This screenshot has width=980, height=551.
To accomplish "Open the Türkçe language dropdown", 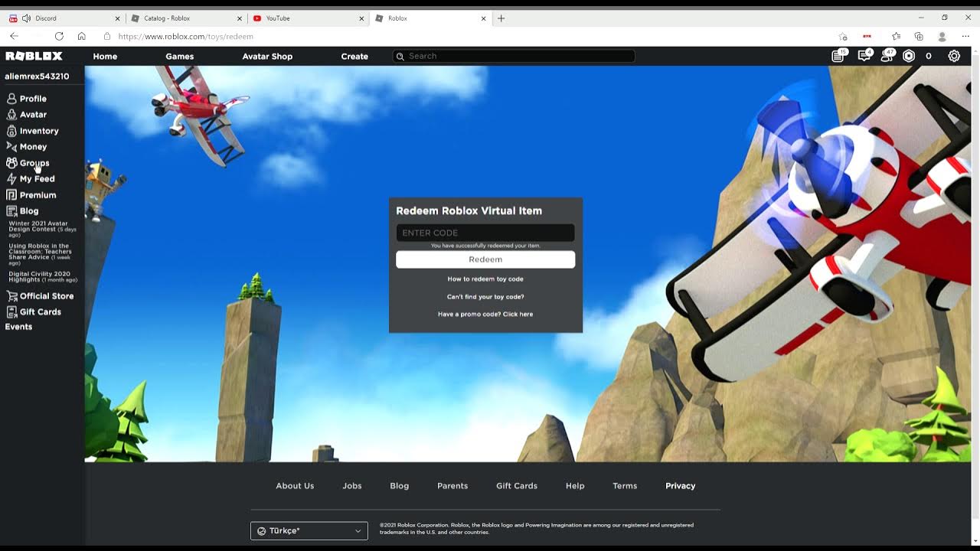I will pos(309,530).
